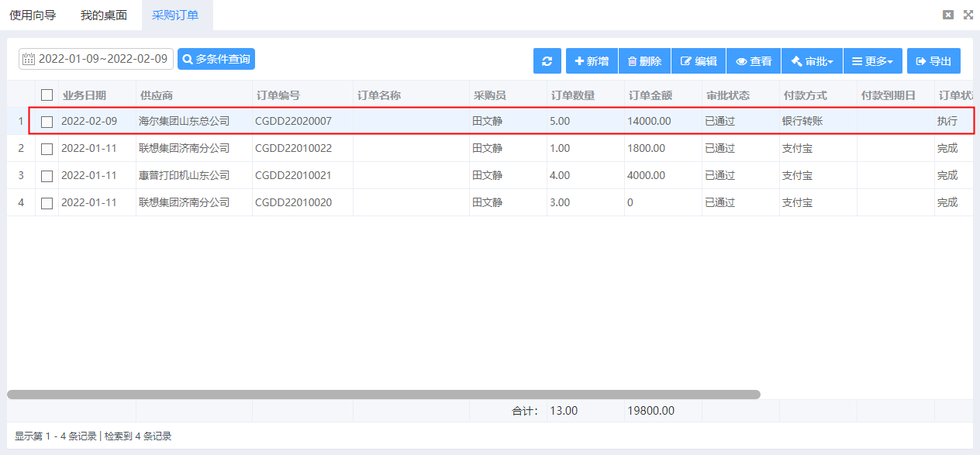Viewport: 980px width, 455px height.
Task: Switch to the 我的桌面 tab
Action: pyautogui.click(x=104, y=15)
